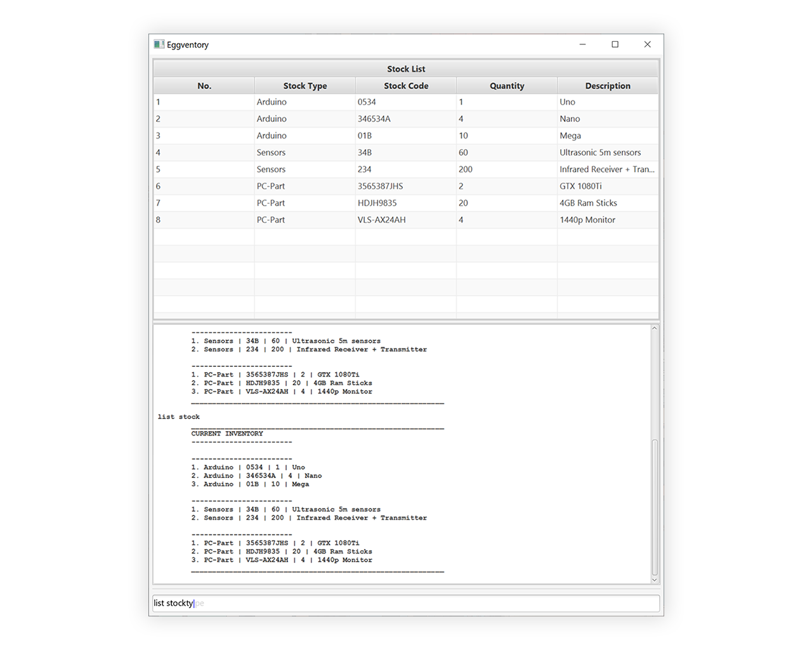Maximize the Eggventory window
This screenshot has height=650, width=812.
click(615, 44)
